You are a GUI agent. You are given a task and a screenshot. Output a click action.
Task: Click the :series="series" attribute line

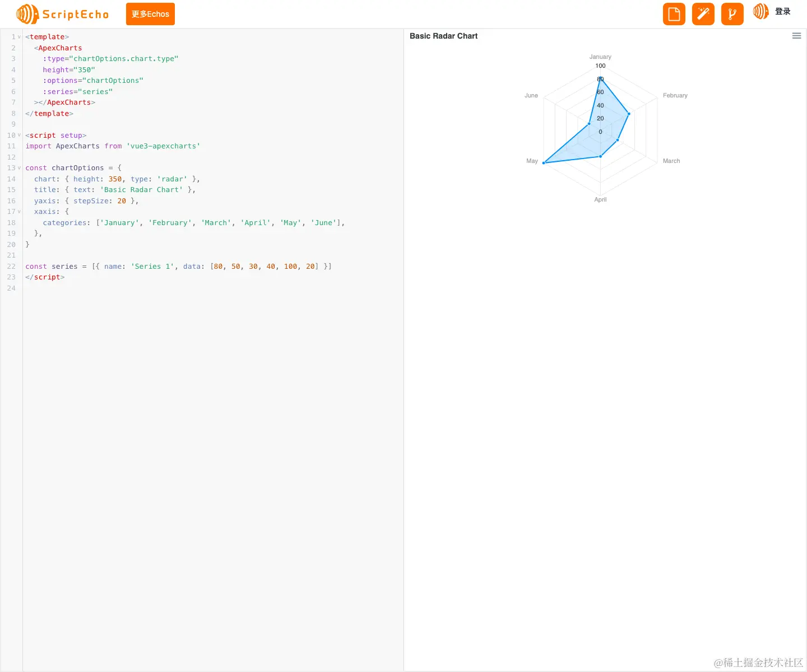[x=78, y=92]
